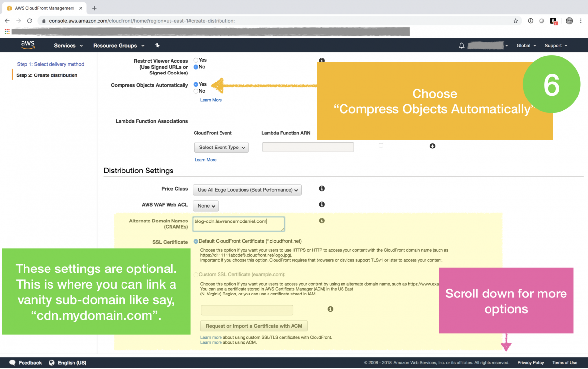Click Request or Import a Certificate with ACM
Screen dimensions: 588x369
click(x=254, y=325)
